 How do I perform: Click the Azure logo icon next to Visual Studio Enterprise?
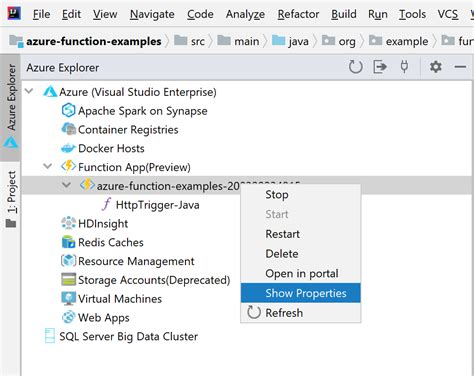pyautogui.click(x=50, y=92)
